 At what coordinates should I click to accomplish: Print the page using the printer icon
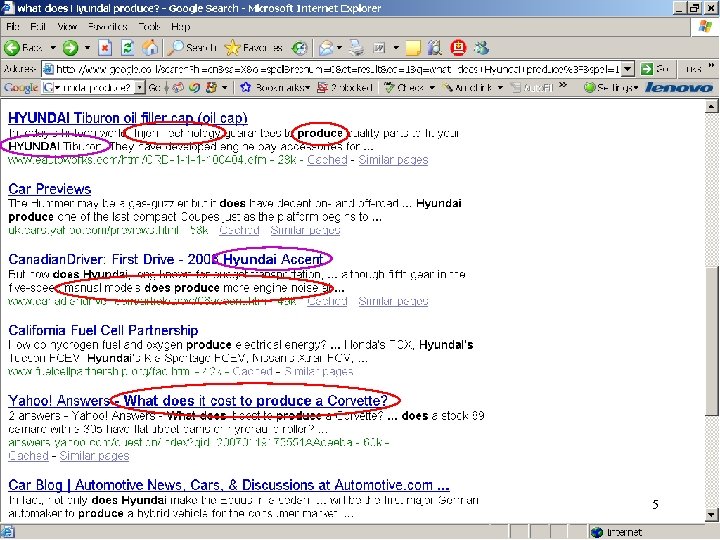click(x=356, y=47)
